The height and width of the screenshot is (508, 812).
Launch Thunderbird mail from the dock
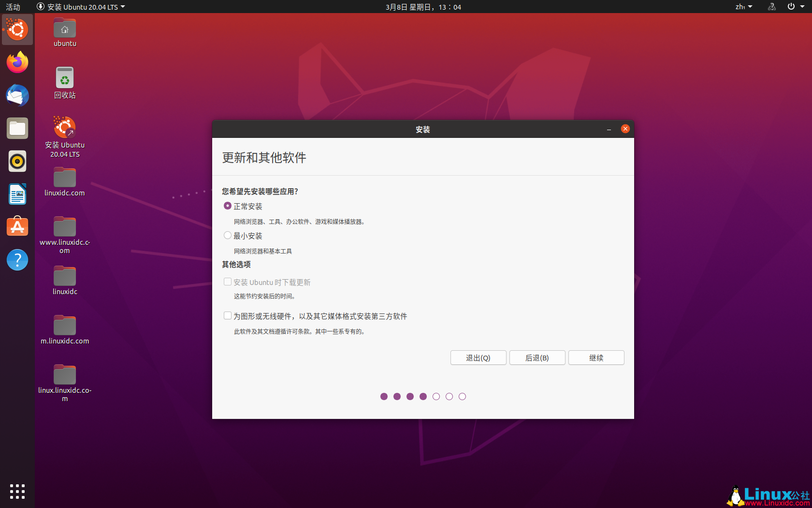(17, 96)
